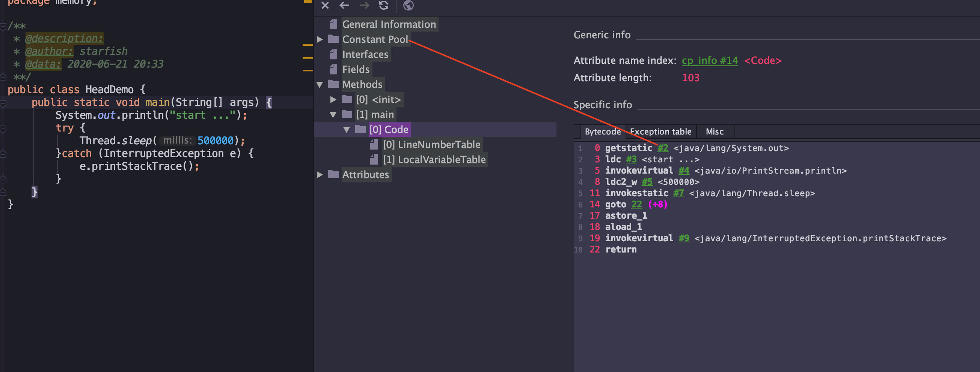Viewport: 980px width, 372px height.
Task: Open constant pool link #7 for Thread.sleep
Action: [678, 194]
